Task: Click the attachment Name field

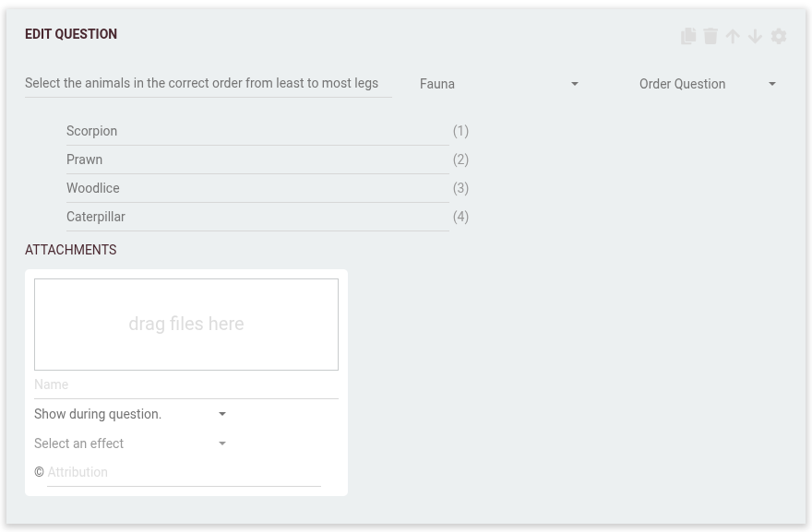Action: coord(185,384)
